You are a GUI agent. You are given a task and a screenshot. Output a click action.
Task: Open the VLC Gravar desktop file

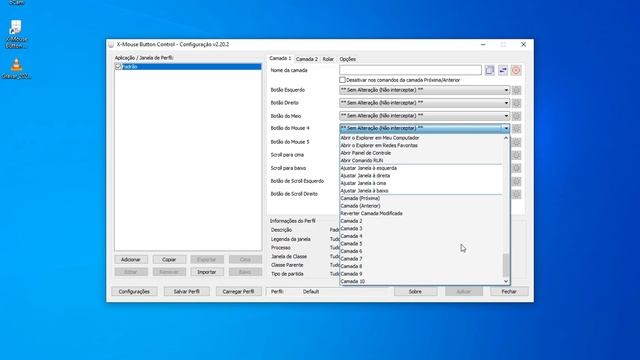click(16, 68)
